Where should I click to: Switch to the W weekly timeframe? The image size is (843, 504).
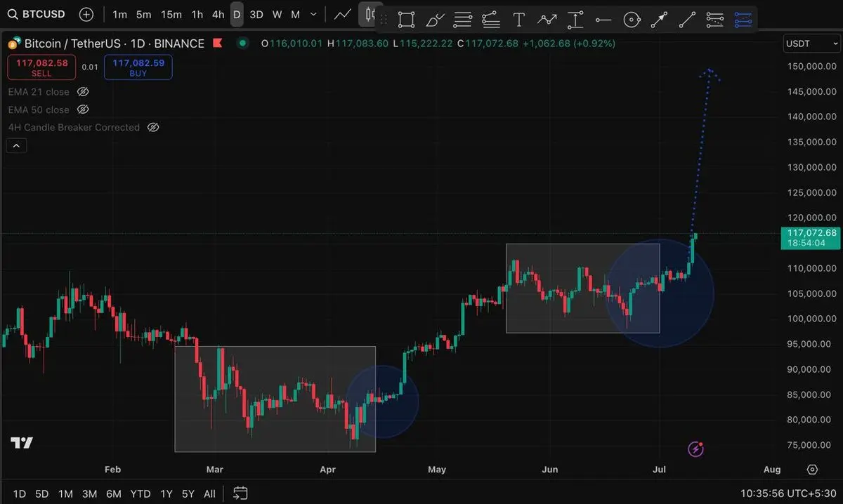click(277, 14)
